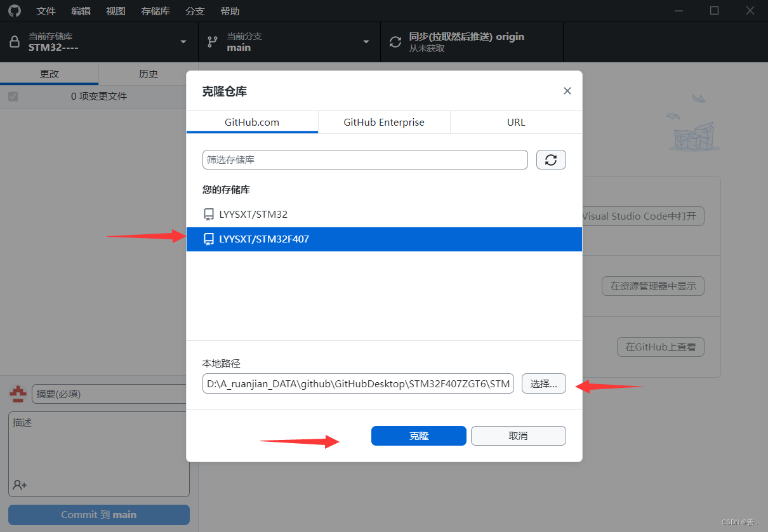The width and height of the screenshot is (768, 532).
Task: Open the 帮助 menu
Action: (230, 11)
